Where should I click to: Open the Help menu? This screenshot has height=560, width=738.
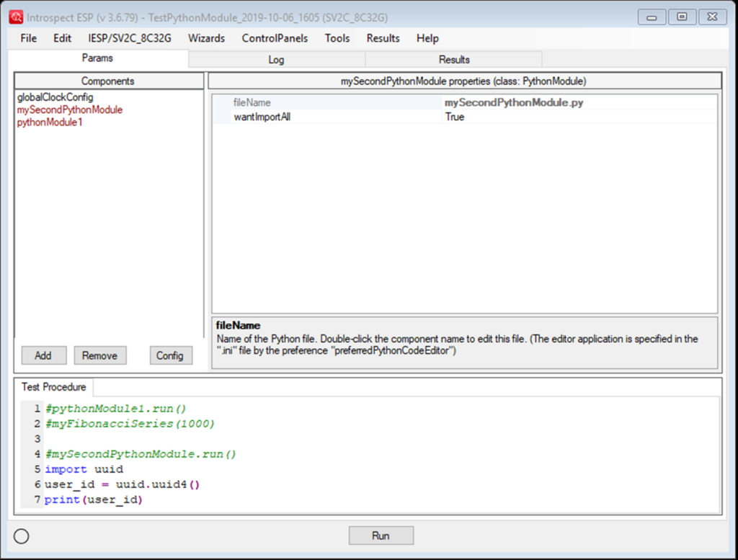tap(427, 38)
